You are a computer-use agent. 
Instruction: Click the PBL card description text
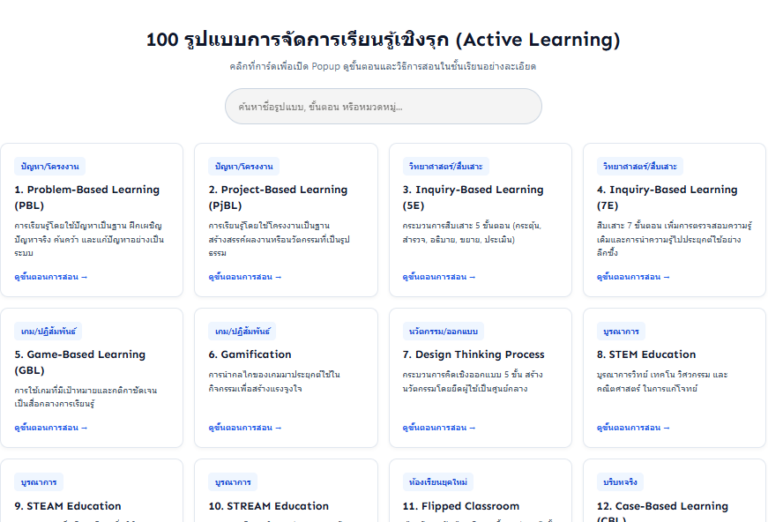coord(89,239)
